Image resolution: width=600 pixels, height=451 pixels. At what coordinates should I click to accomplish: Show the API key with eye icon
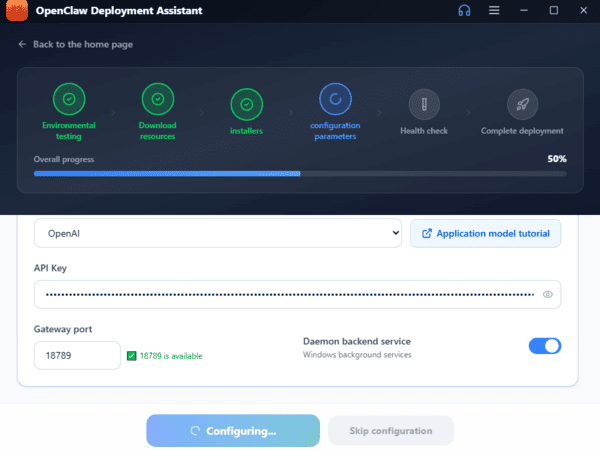pos(547,295)
